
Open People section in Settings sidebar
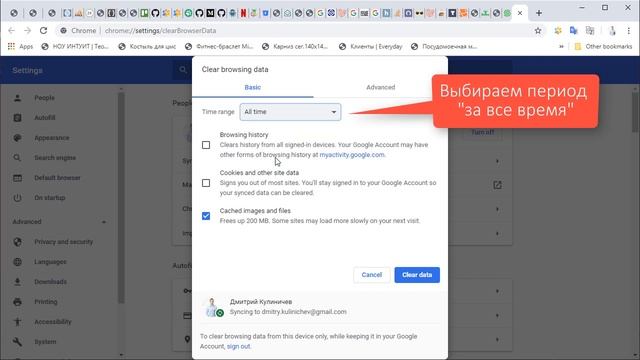pos(44,98)
